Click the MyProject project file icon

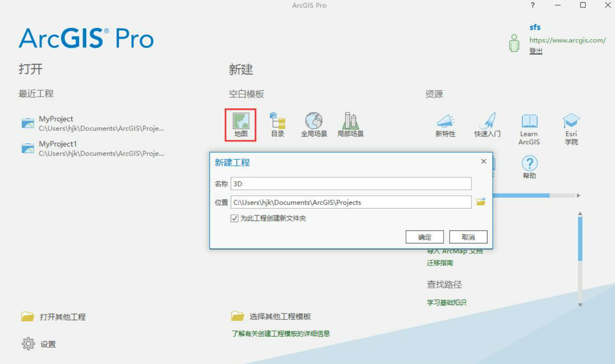pos(27,123)
